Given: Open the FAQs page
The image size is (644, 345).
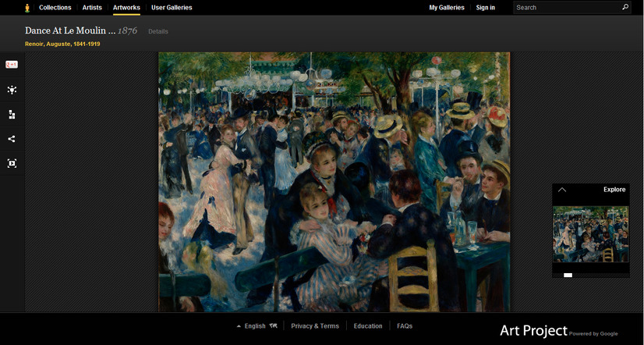Looking at the screenshot, I should pyautogui.click(x=405, y=325).
